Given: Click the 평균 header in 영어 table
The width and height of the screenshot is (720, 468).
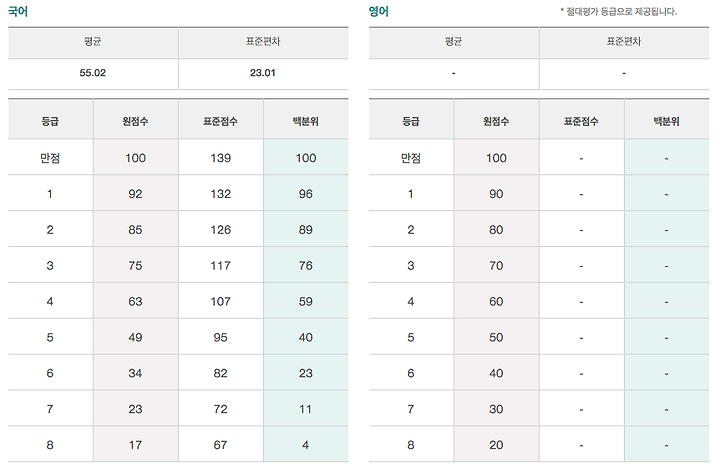Looking at the screenshot, I should (x=454, y=41).
